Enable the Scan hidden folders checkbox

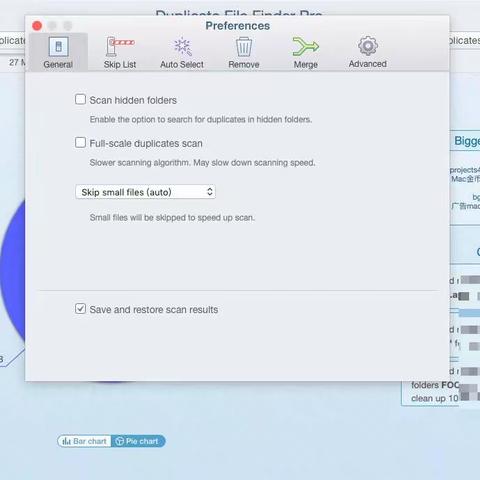coord(80,99)
